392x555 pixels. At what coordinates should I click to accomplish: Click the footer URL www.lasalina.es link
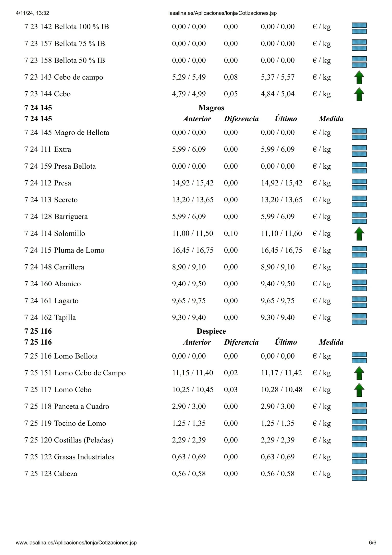76,543
